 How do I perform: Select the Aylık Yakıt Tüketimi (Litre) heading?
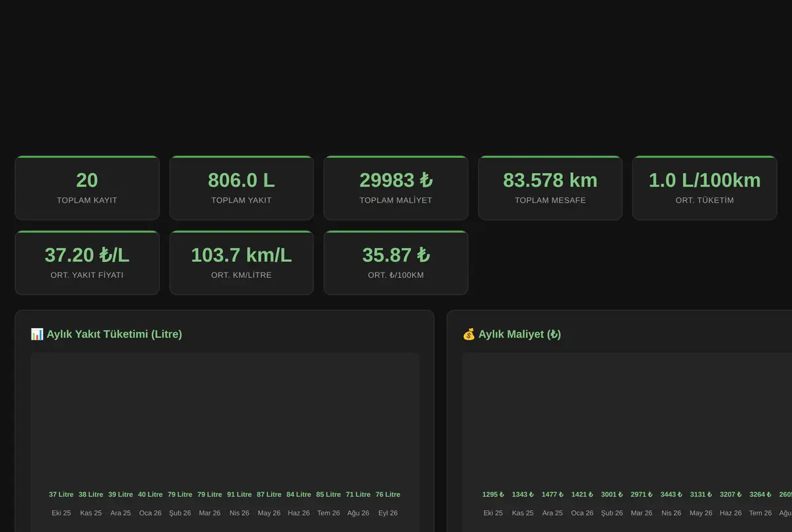click(114, 334)
